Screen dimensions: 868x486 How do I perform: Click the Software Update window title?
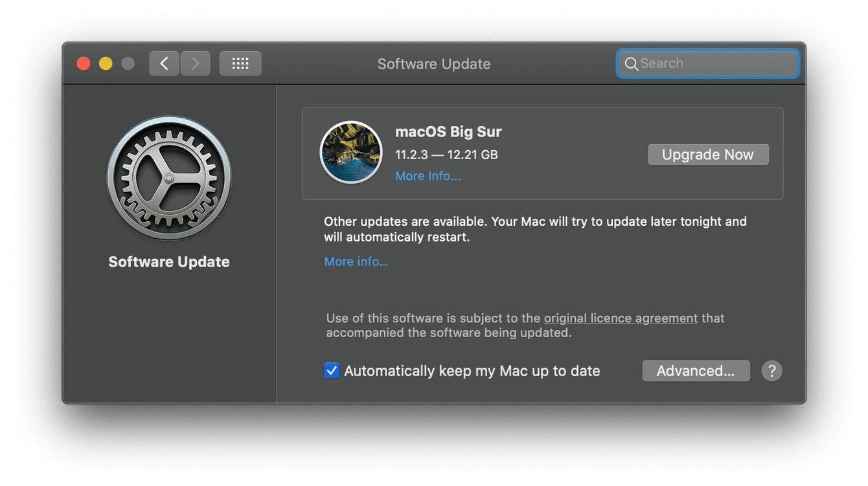point(434,63)
